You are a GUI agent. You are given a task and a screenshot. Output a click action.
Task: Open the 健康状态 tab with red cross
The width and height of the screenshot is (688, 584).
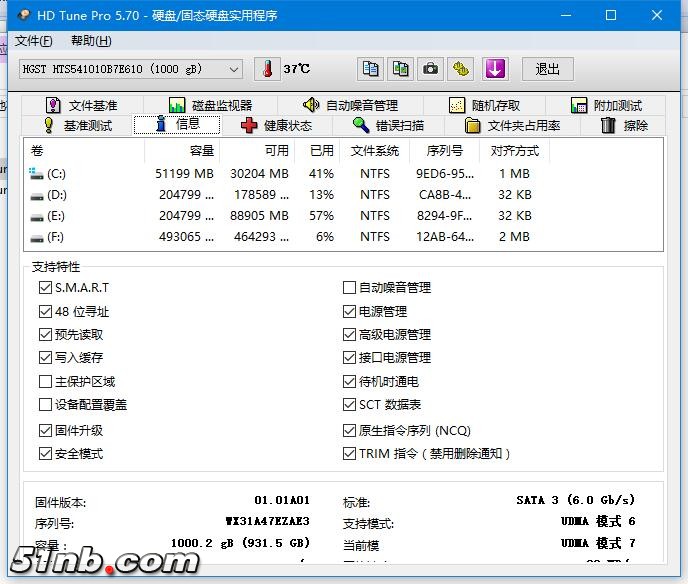[277, 125]
